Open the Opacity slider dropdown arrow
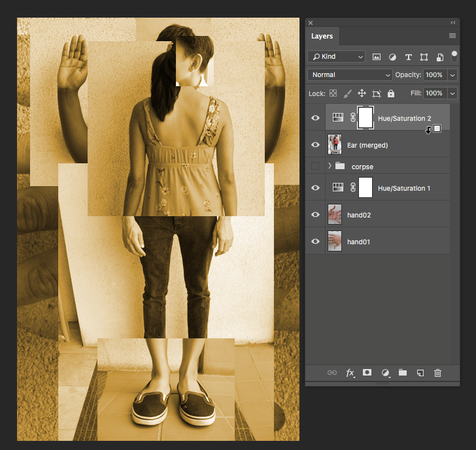476x450 pixels. (x=452, y=75)
